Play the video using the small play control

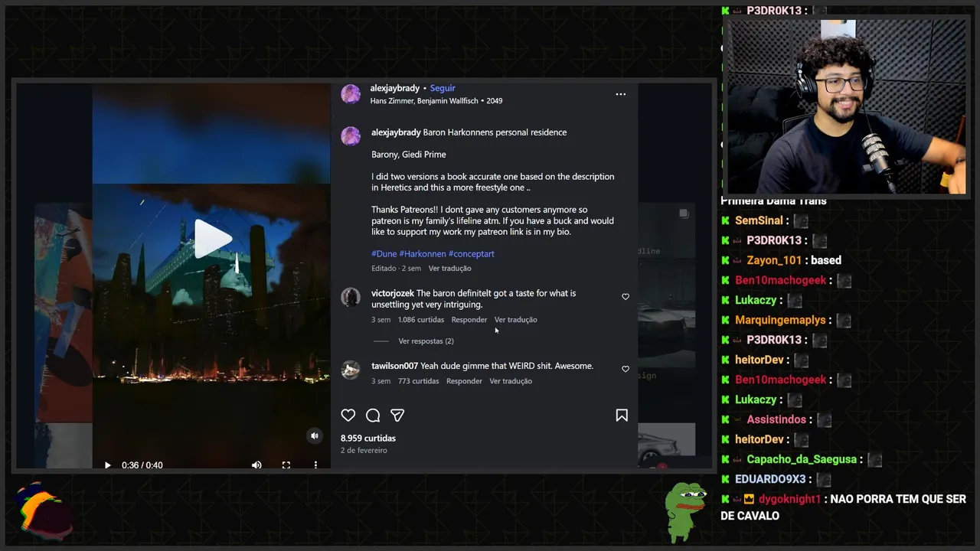[107, 465]
